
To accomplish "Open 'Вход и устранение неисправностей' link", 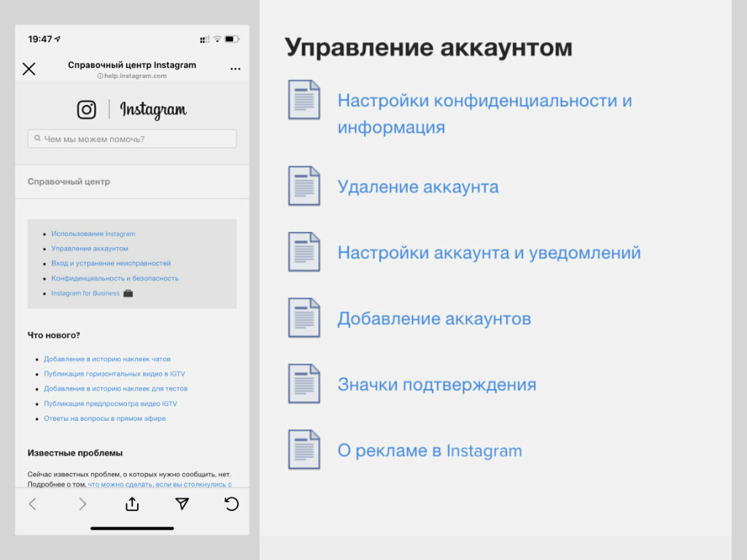I will tap(111, 263).
